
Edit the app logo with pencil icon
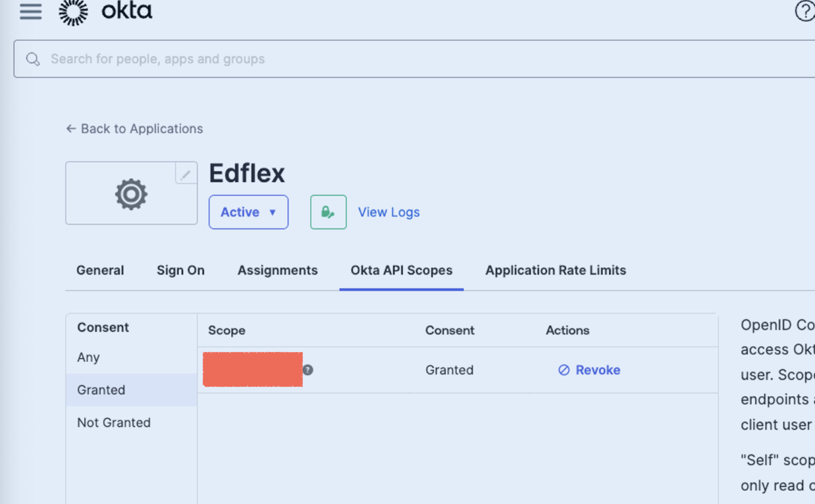pos(186,174)
